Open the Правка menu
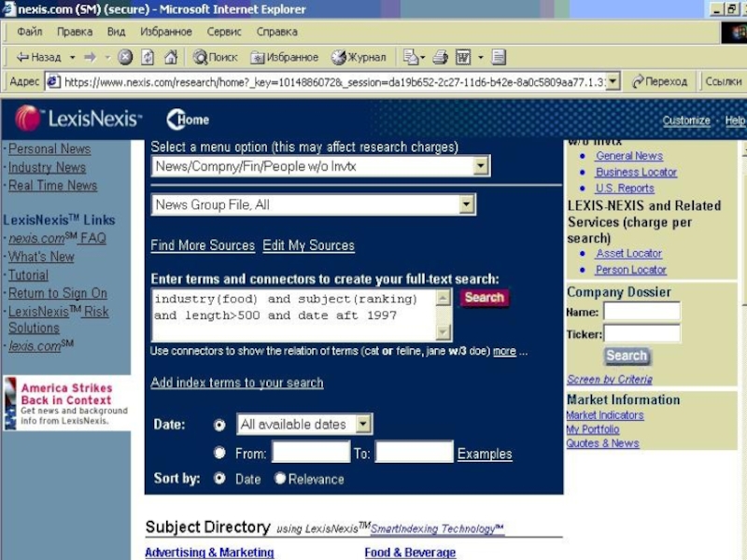This screenshot has width=747, height=560. click(x=75, y=32)
